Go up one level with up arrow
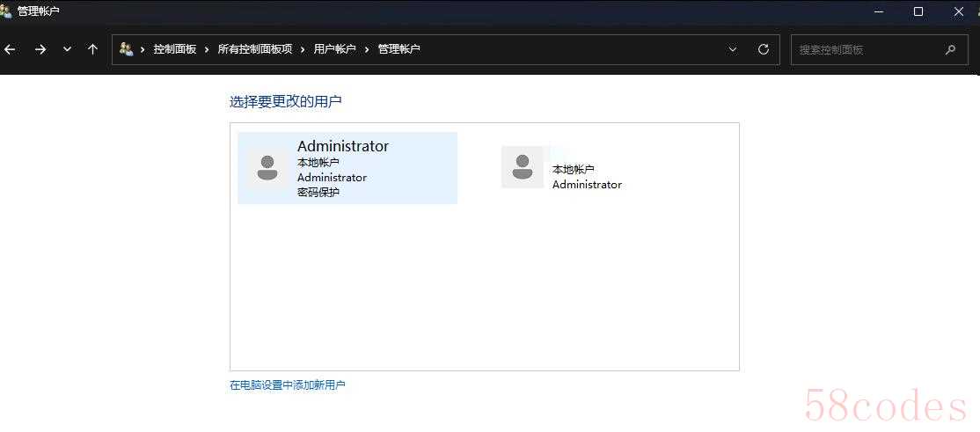The height and width of the screenshot is (432, 980). [93, 49]
